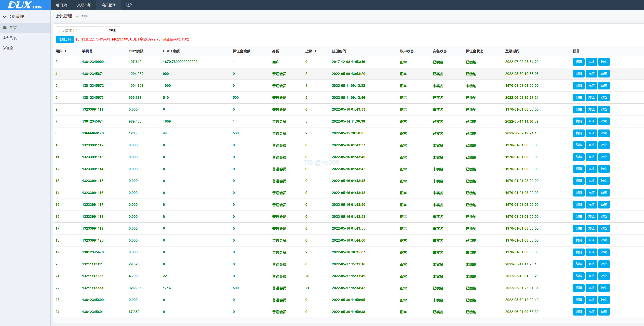644x326 pixels.
Task: Change password for user ID 6 via 改密
Action: click(x=604, y=98)
